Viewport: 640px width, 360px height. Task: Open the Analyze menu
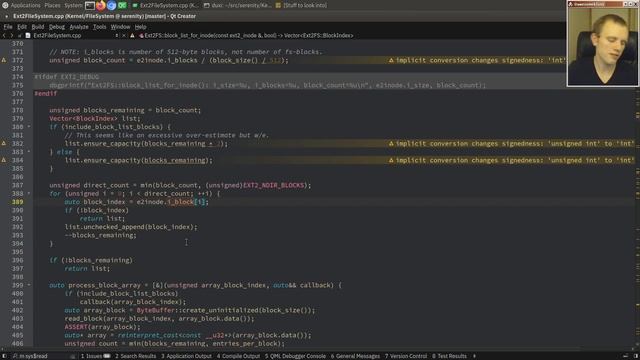point(79,27)
